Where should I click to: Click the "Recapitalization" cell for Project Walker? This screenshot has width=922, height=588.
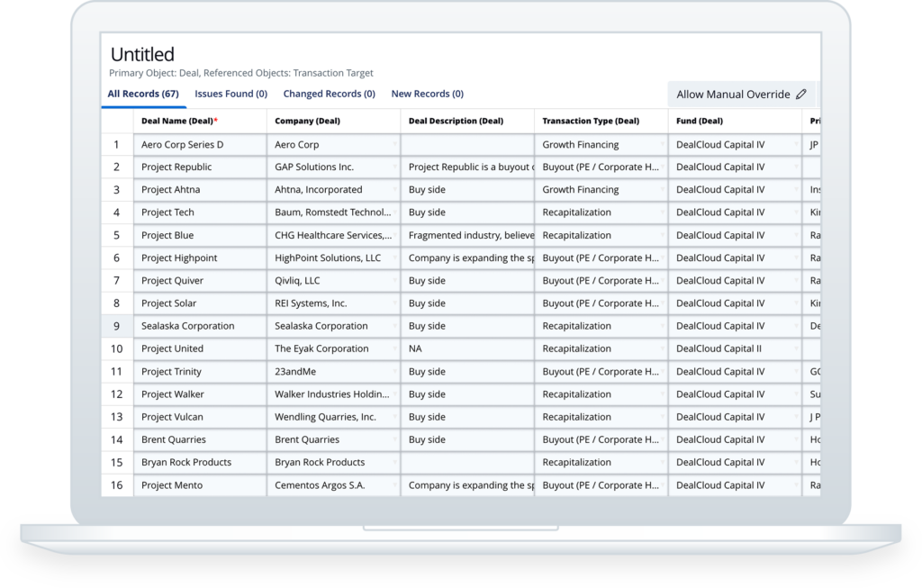601,394
